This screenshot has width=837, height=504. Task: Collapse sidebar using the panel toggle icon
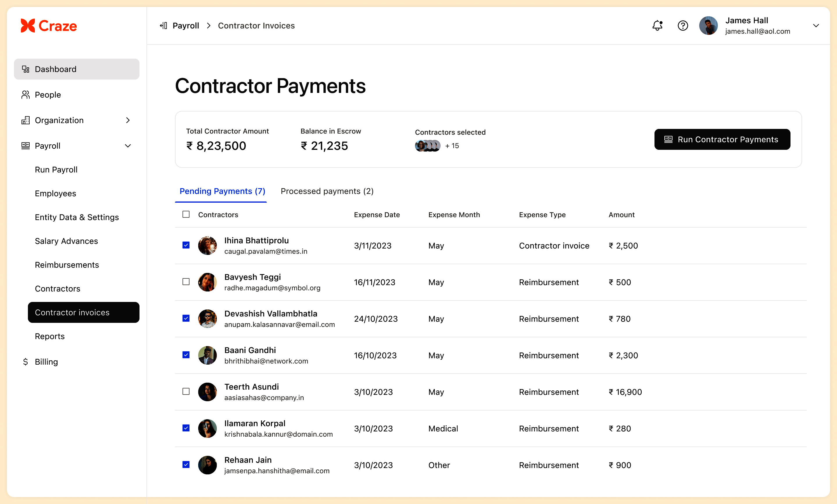[163, 26]
